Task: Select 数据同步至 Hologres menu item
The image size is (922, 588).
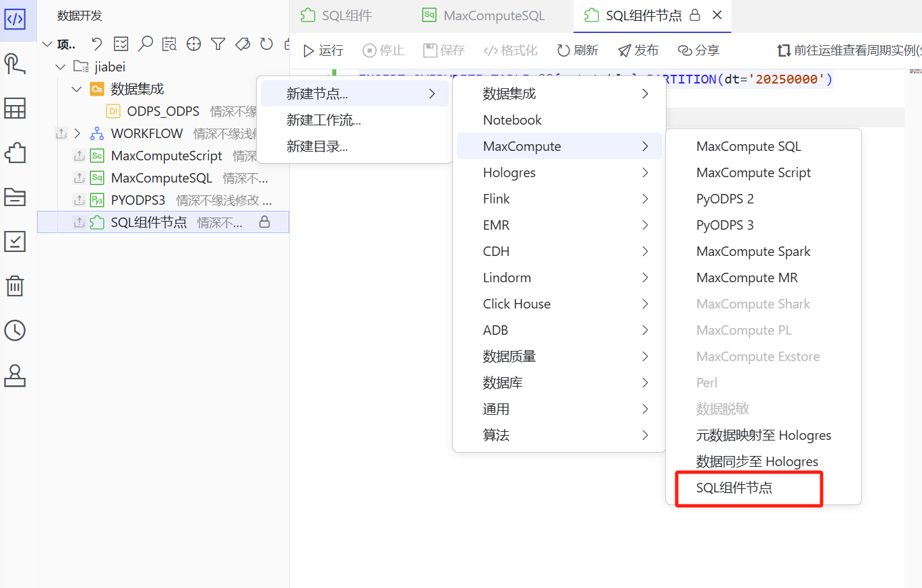Action: 764,461
